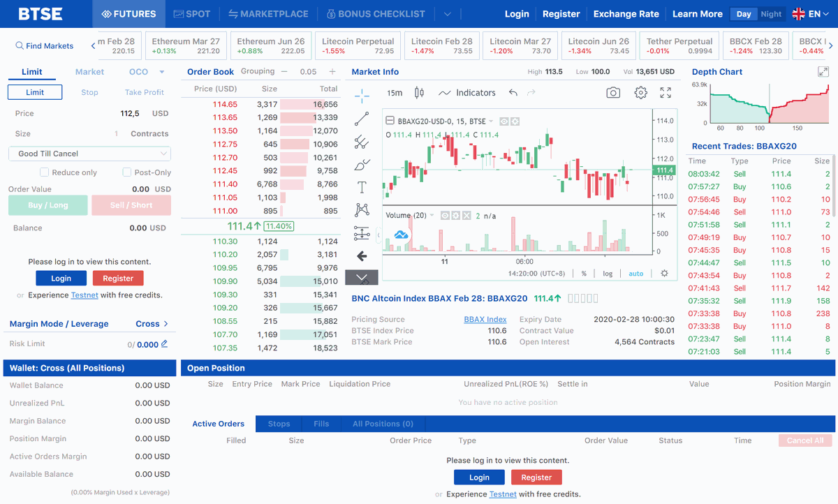The height and width of the screenshot is (504, 838).
Task: Edit Risk Limit pencil icon
Action: tap(164, 344)
